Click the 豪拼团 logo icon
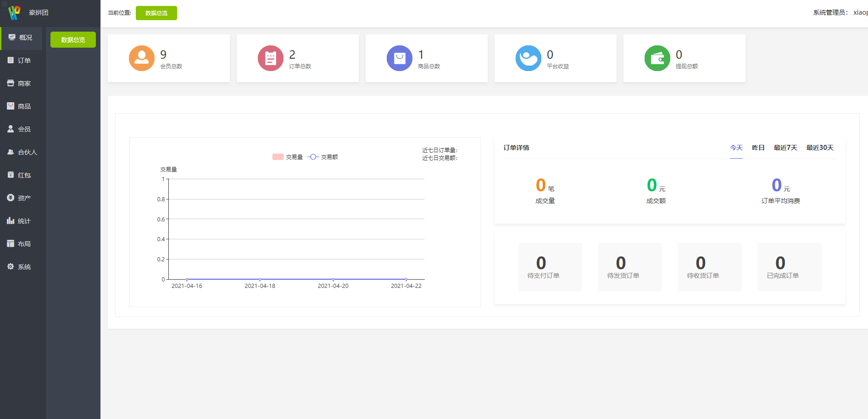This screenshot has width=868, height=419. [14, 12]
